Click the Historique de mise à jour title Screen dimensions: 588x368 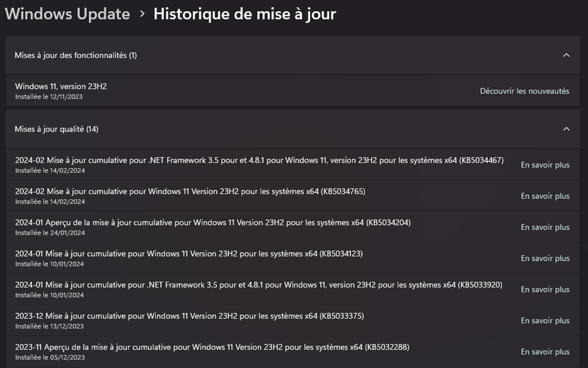pos(245,14)
